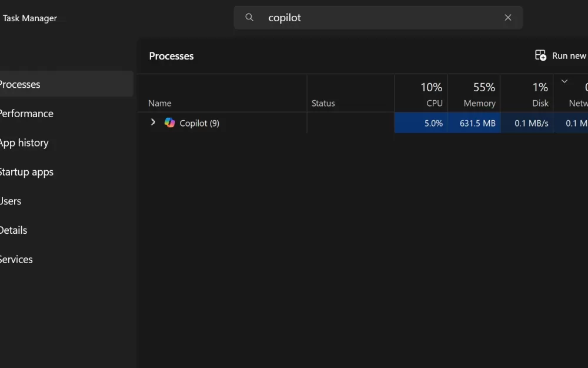This screenshot has height=368, width=588.
Task: Select the Copilot (9) process name
Action: [199, 123]
